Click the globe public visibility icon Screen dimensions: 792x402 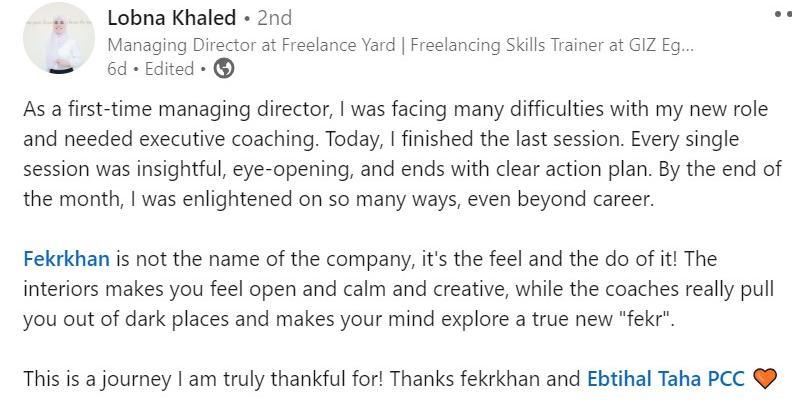click(x=224, y=68)
